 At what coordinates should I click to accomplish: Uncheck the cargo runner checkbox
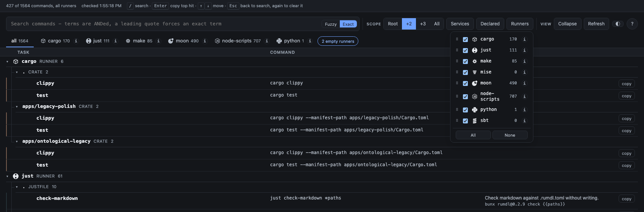(x=465, y=39)
